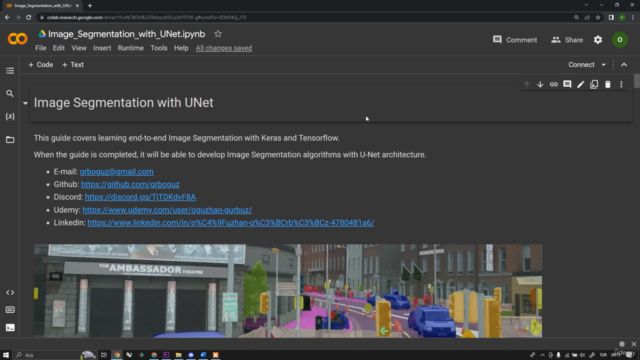This screenshot has height=360, width=640.
Task: Open File Explorer from the taskbar
Action: click(178, 355)
